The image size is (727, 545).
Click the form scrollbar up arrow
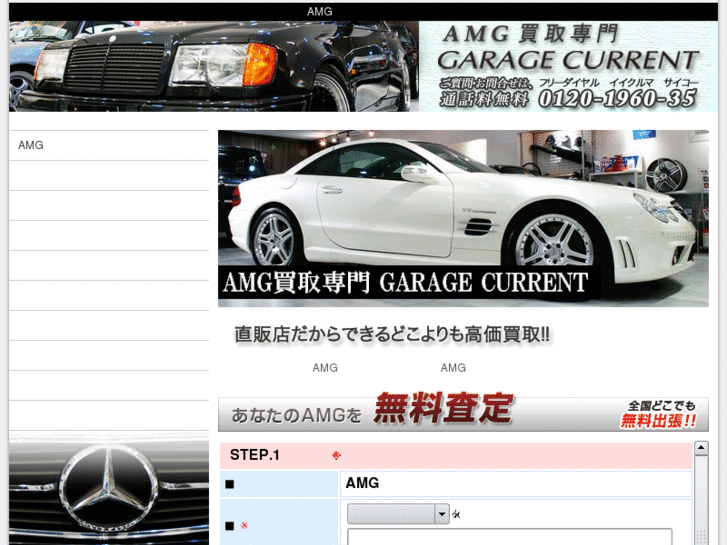click(701, 448)
